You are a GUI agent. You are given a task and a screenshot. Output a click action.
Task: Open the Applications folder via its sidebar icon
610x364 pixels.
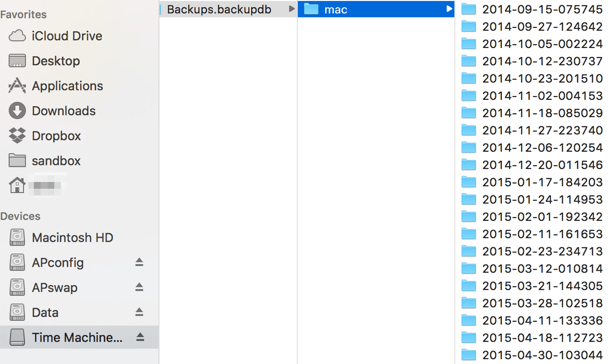17,85
